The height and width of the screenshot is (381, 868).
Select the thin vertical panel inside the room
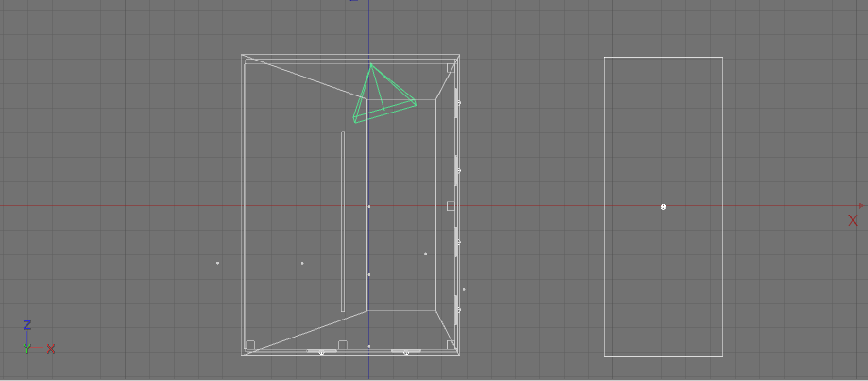[x=343, y=221]
